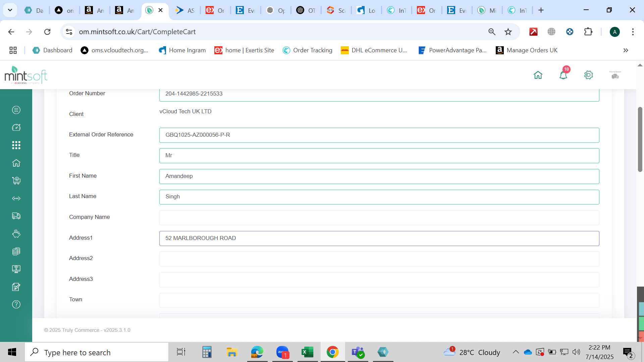Open notifications bell with 10 badge
This screenshot has height=362, width=644.
click(x=563, y=74)
